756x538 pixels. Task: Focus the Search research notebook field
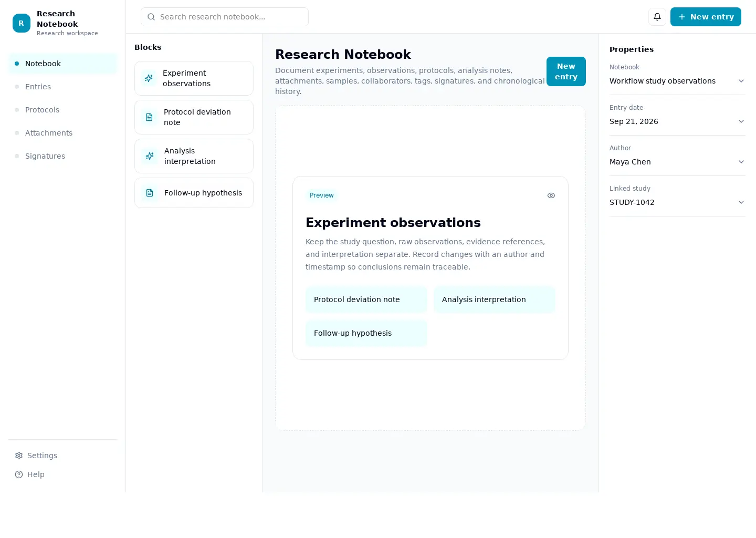tap(225, 17)
